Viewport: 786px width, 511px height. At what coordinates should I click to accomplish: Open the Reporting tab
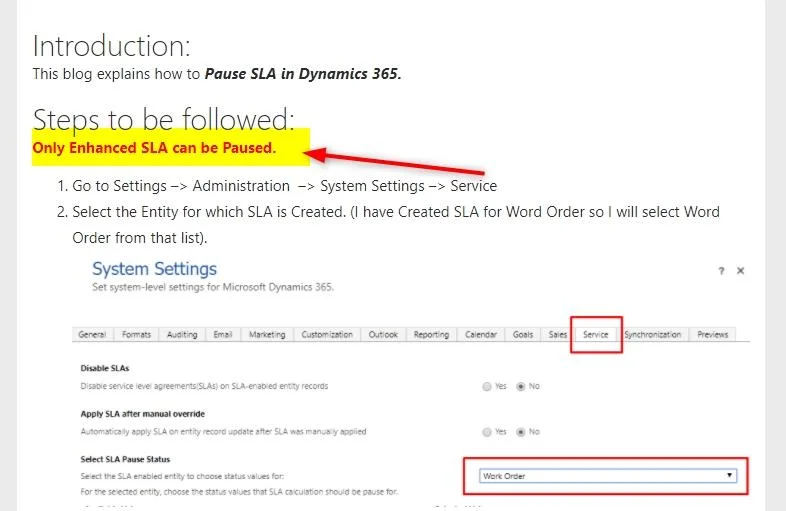(x=431, y=334)
